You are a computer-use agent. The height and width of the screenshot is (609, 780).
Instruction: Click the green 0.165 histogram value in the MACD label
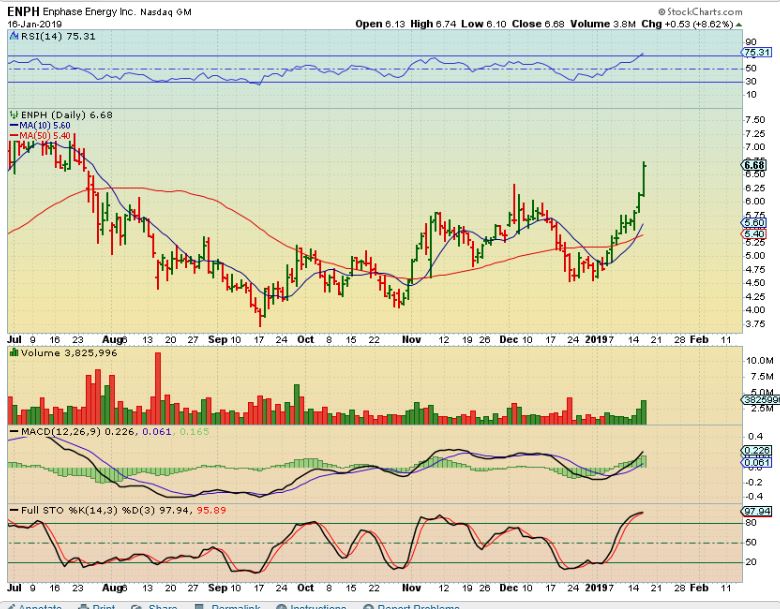click(194, 431)
